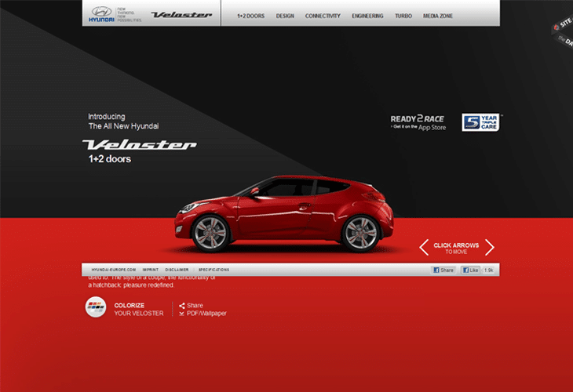Open the DISCLAIMER footer link
Screen dimensions: 573x392
coord(177,270)
